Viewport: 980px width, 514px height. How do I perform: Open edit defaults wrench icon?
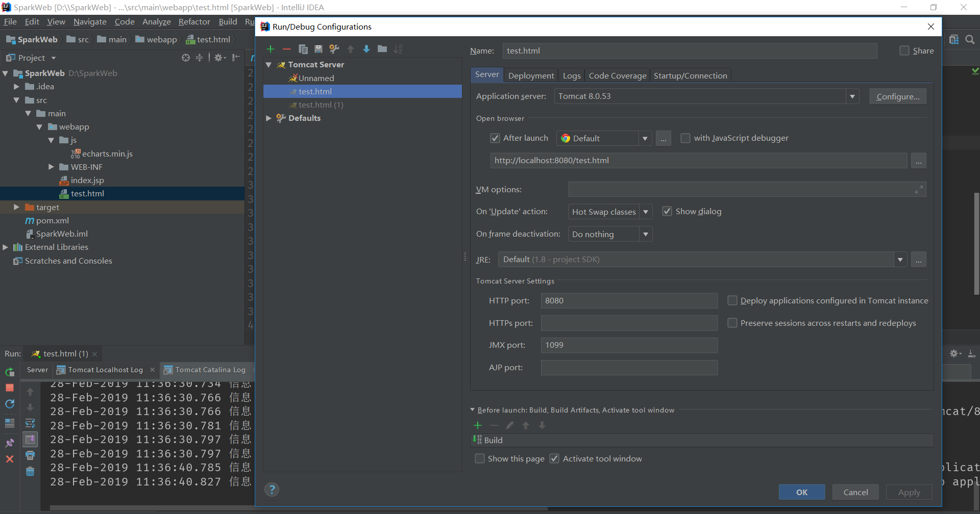[x=334, y=49]
